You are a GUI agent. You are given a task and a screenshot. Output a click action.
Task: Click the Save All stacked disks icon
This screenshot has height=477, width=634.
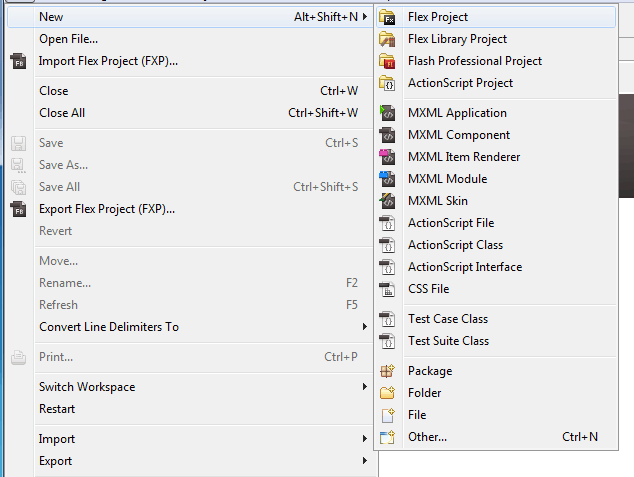pyautogui.click(x=19, y=187)
